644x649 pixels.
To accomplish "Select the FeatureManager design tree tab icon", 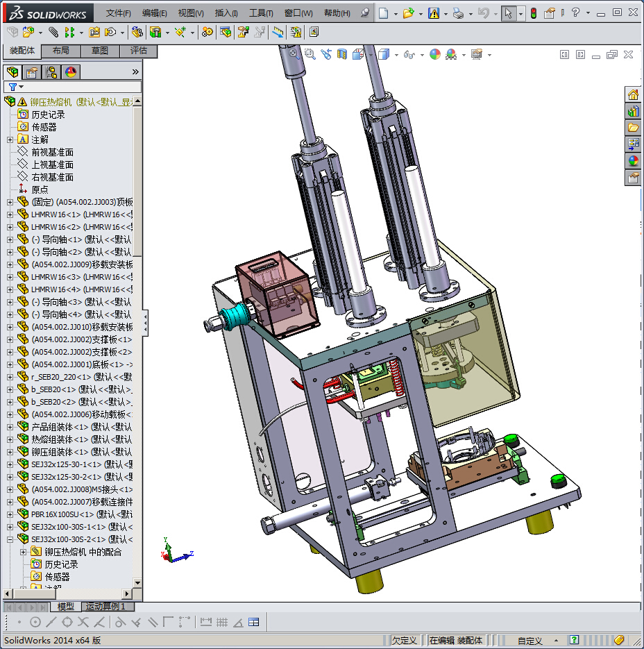I will pos(12,71).
